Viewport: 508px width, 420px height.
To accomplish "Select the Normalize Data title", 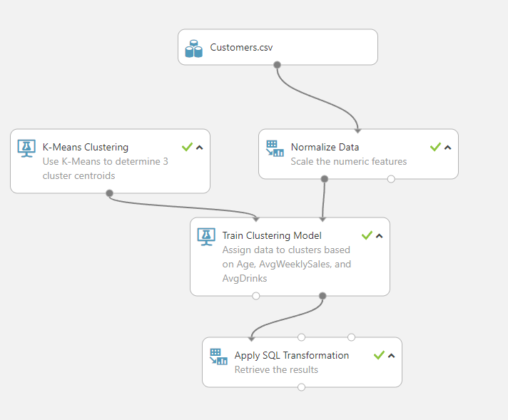I will [x=325, y=147].
